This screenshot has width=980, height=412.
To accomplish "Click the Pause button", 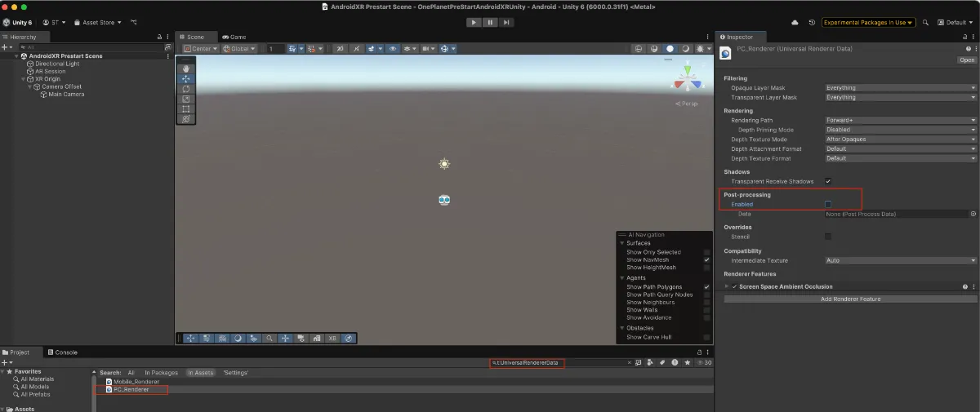I will (x=490, y=22).
